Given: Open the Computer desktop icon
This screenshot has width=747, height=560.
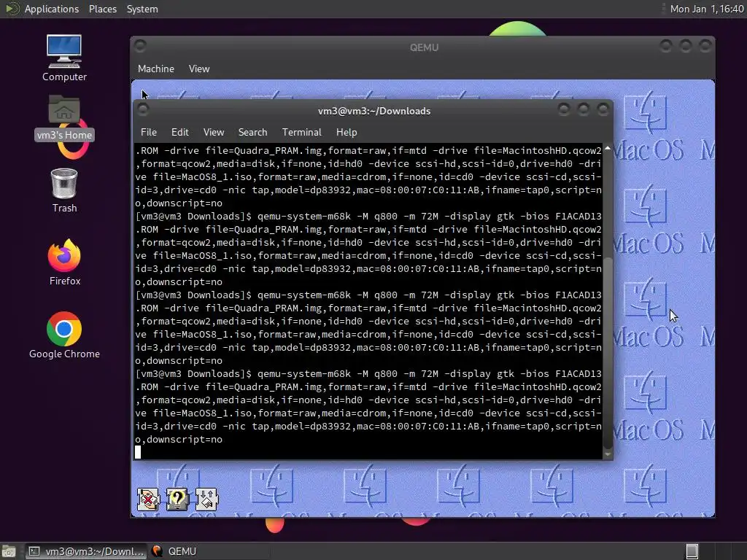Looking at the screenshot, I should [x=64, y=58].
